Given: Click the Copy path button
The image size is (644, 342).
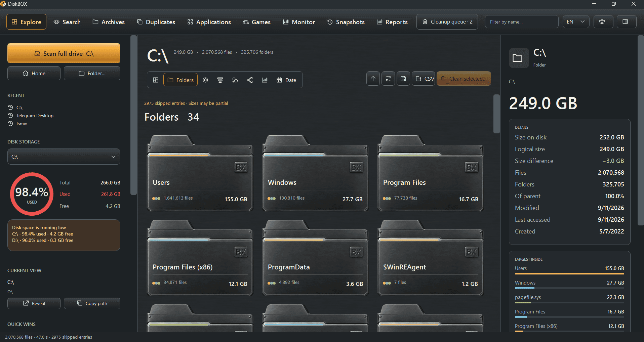Looking at the screenshot, I should [x=92, y=303].
